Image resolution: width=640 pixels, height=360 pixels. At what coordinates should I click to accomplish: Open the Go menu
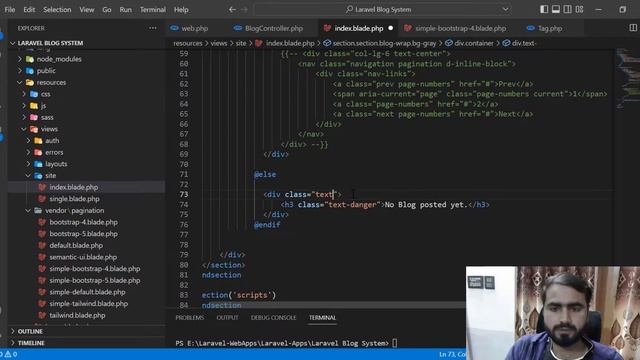point(107,9)
